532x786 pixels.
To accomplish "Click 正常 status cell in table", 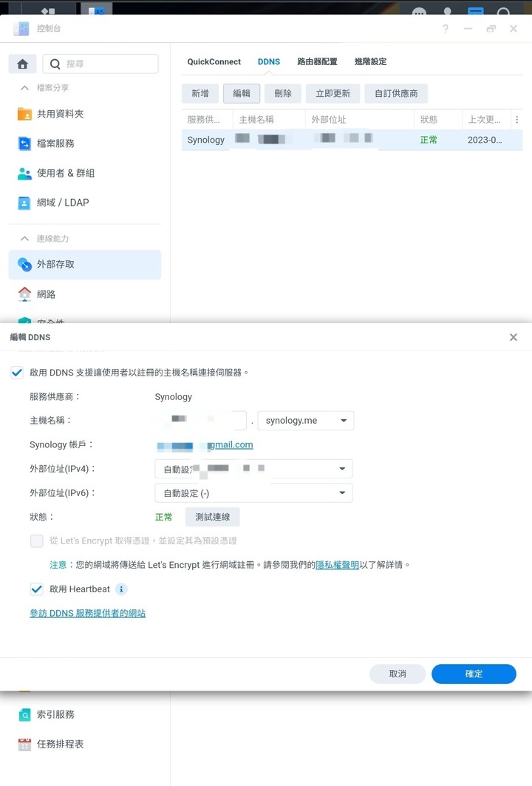I will [429, 140].
